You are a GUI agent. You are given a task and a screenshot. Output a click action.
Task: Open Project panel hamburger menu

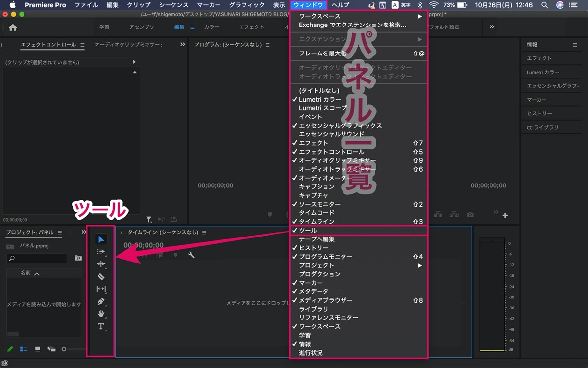(59, 232)
